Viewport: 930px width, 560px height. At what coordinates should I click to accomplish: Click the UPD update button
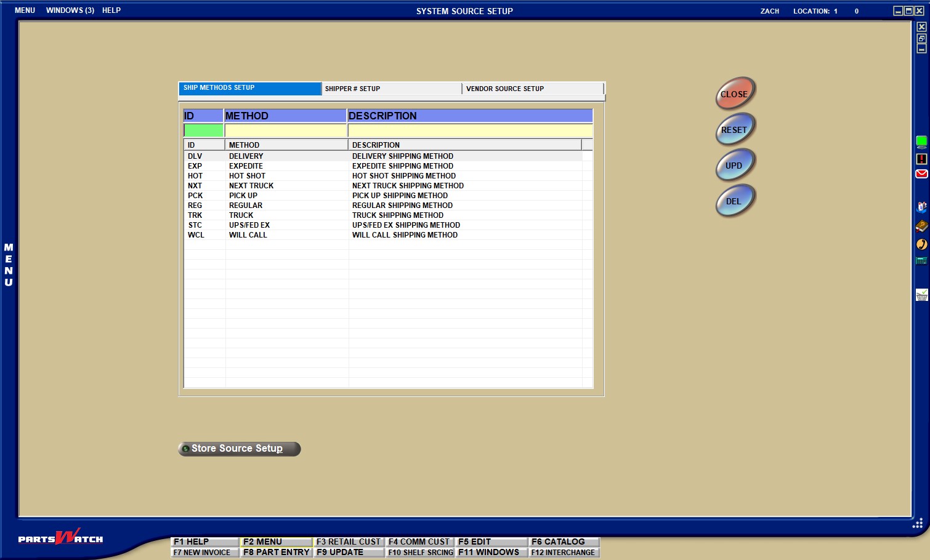(x=734, y=166)
